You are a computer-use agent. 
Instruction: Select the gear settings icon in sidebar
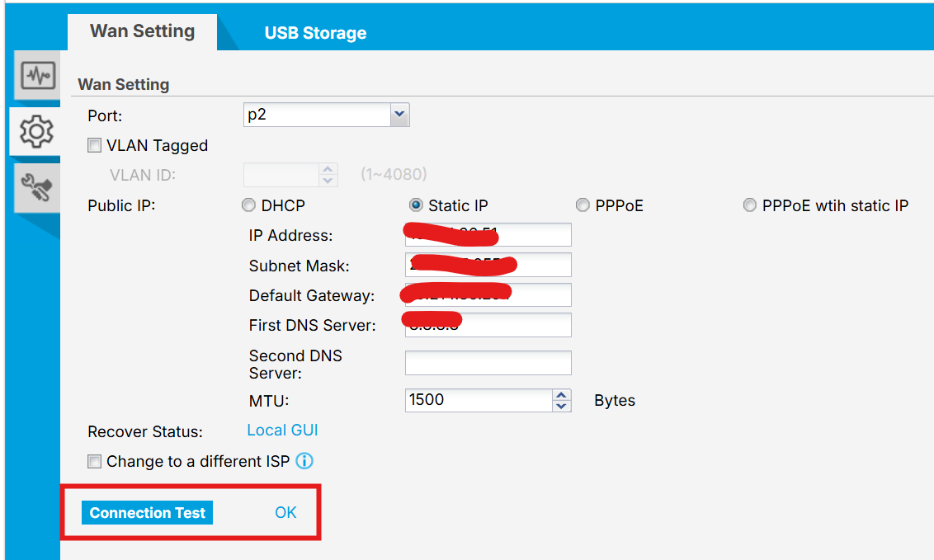tap(36, 131)
